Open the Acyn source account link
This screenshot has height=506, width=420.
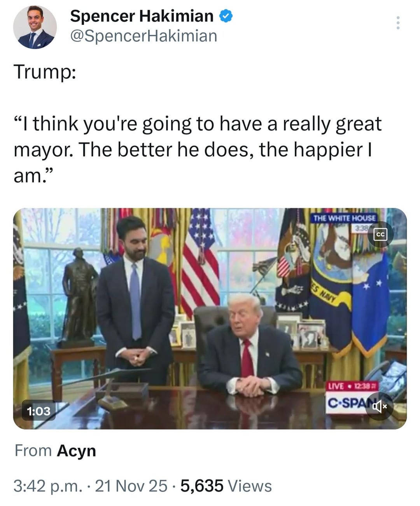pyautogui.click(x=77, y=451)
